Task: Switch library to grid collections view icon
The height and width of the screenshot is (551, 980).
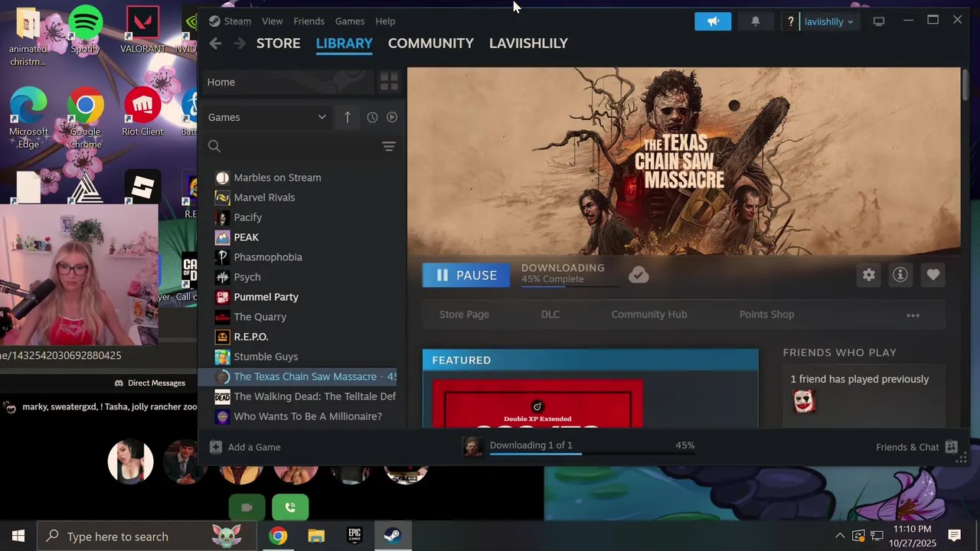Action: 389,82
